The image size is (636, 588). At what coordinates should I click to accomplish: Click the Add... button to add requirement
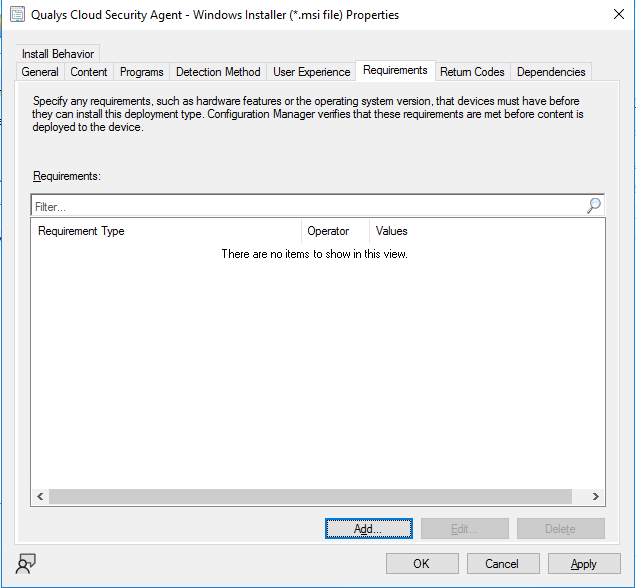[368, 528]
